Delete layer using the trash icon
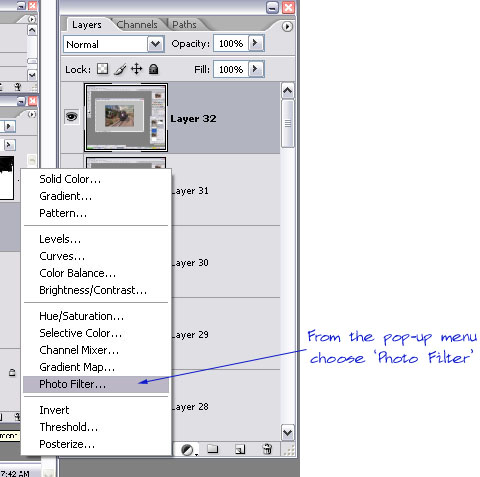The height and width of the screenshot is (477, 480). (267, 449)
